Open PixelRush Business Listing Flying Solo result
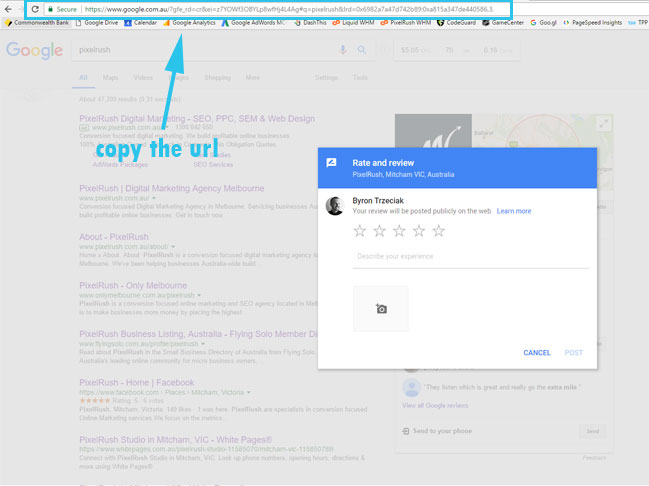 198,334
